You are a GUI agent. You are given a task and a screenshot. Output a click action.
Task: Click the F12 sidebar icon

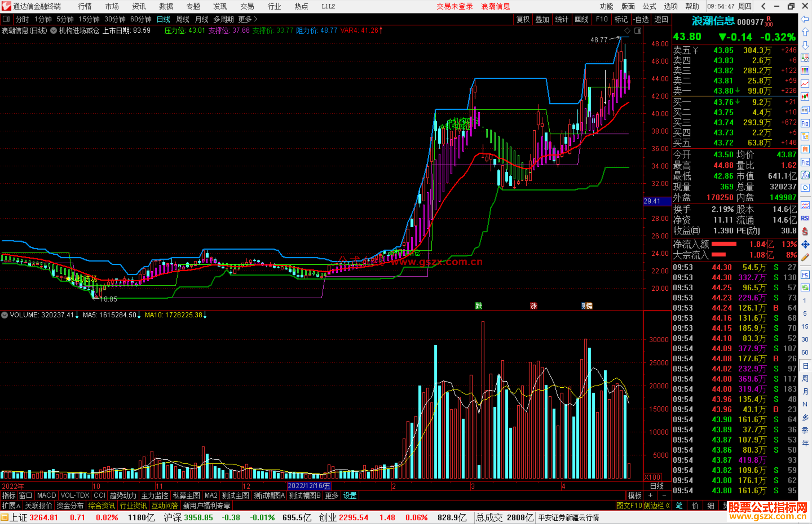pyautogui.click(x=805, y=162)
